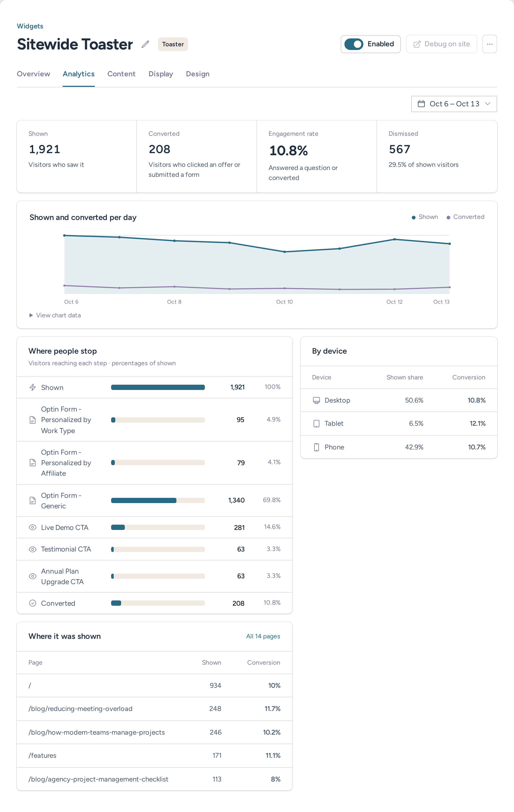514x812 pixels.
Task: Open the Design tab
Action: (198, 74)
